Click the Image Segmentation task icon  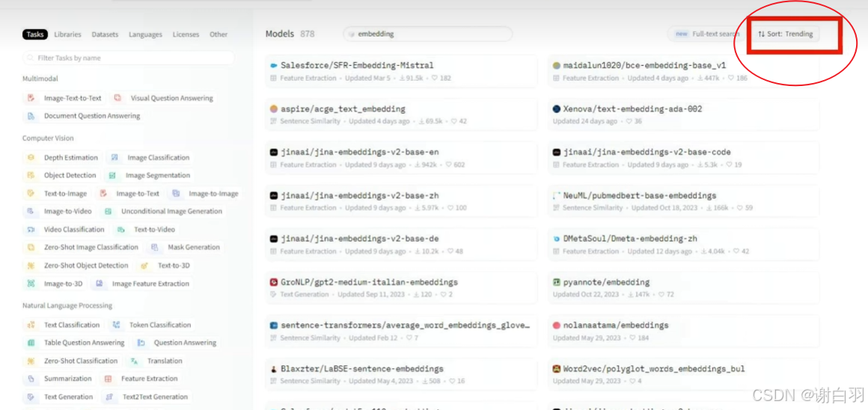112,175
